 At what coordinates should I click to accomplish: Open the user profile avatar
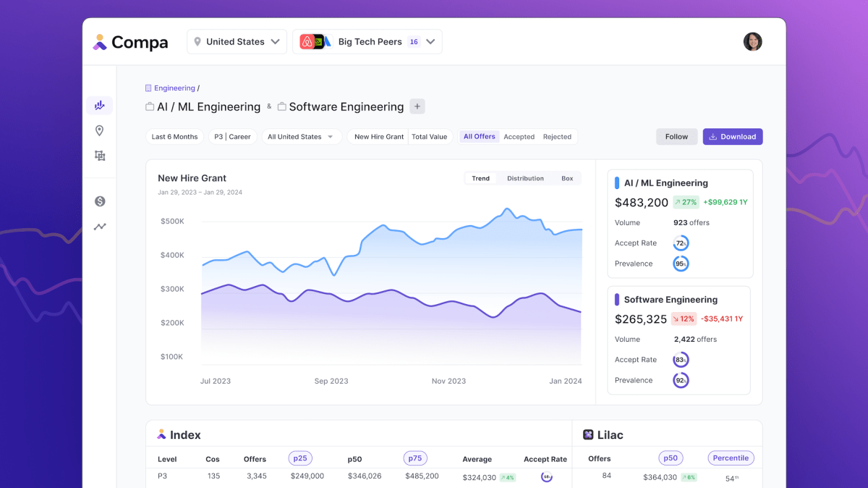tap(752, 42)
